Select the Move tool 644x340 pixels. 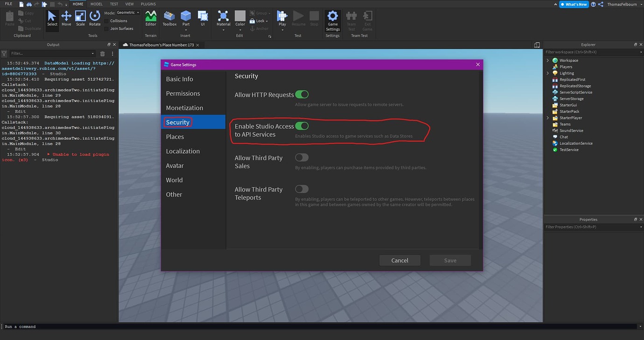66,19
